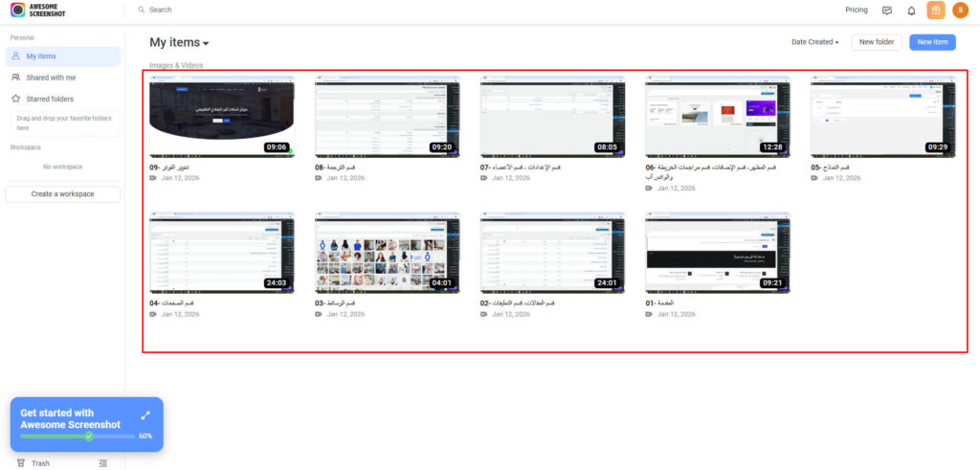Open the notifications bell
The image size is (980, 470).
click(x=911, y=10)
